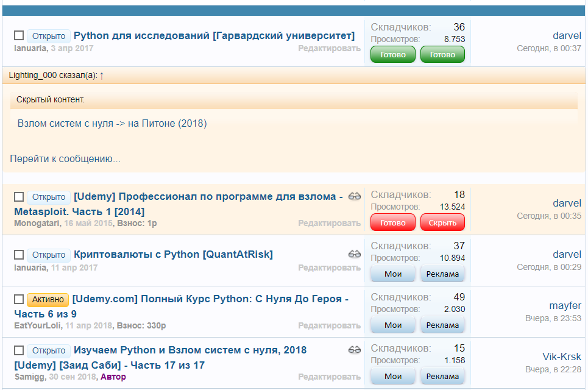
Task: Select checkbox for Metasploit thread
Action: [x=19, y=197]
